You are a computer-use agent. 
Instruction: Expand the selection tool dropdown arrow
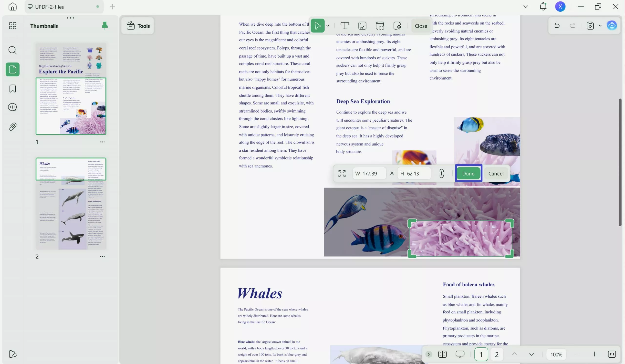coord(328,26)
